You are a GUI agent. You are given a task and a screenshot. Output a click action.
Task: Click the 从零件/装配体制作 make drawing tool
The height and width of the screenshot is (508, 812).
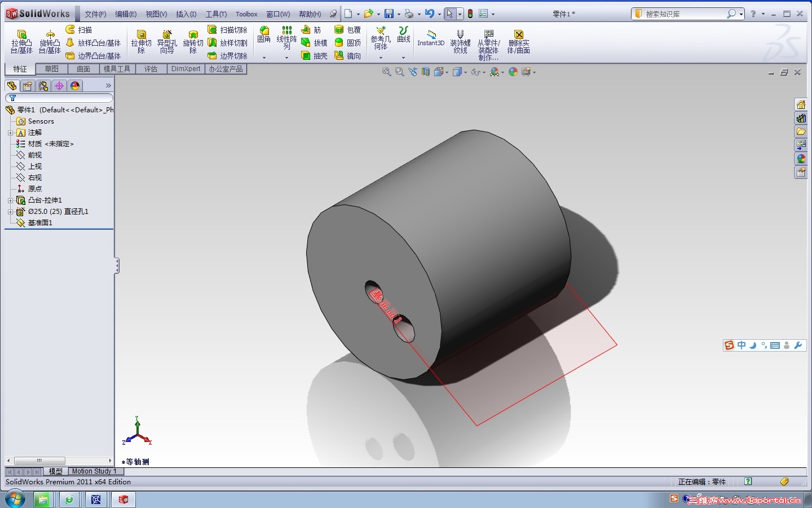click(489, 45)
